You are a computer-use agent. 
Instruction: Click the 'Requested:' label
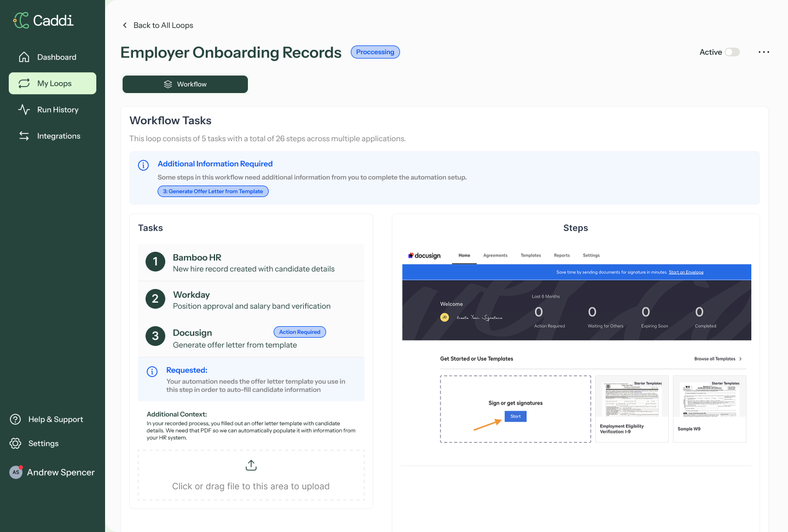(187, 371)
